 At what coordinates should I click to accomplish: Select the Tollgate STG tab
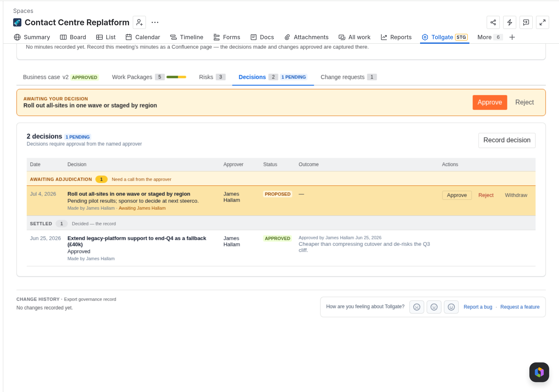click(445, 37)
